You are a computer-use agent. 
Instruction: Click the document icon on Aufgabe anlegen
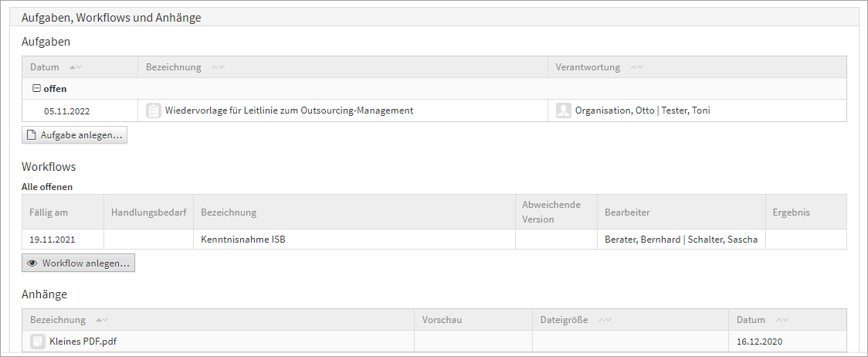(32, 135)
